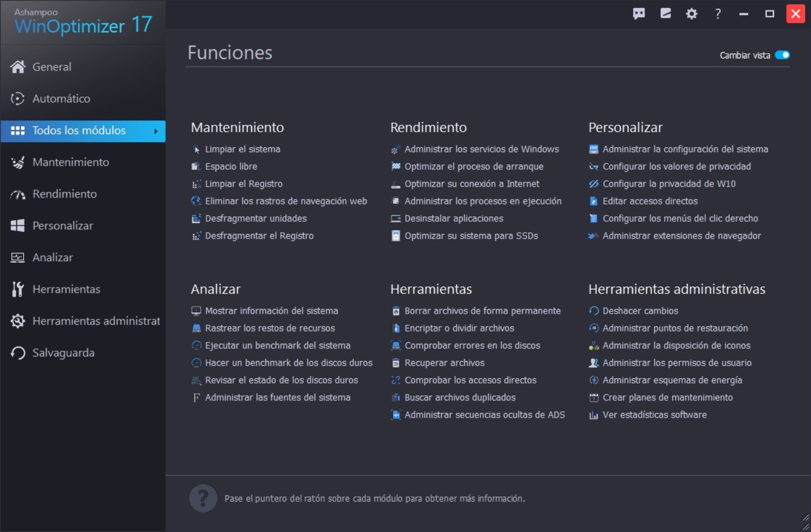Click the window resize grip corner

click(806, 523)
